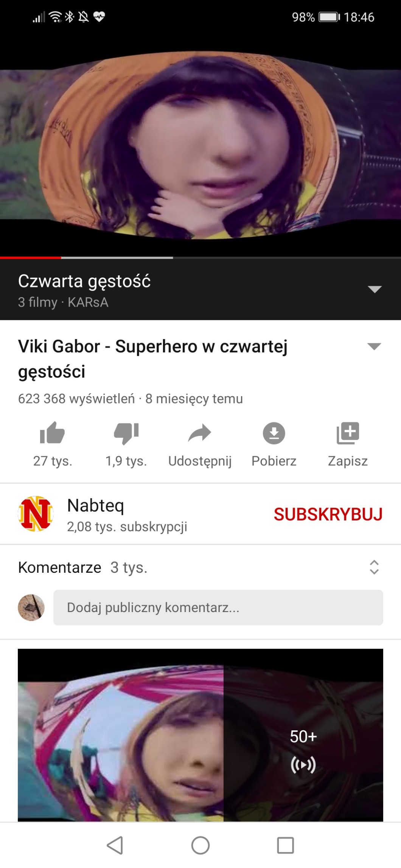401x868 pixels.
Task: Tap the user avatar beside comment box
Action: pos(31,608)
